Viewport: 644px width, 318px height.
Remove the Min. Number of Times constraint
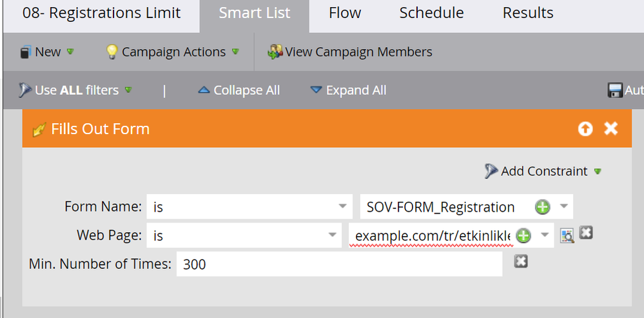coord(521,261)
